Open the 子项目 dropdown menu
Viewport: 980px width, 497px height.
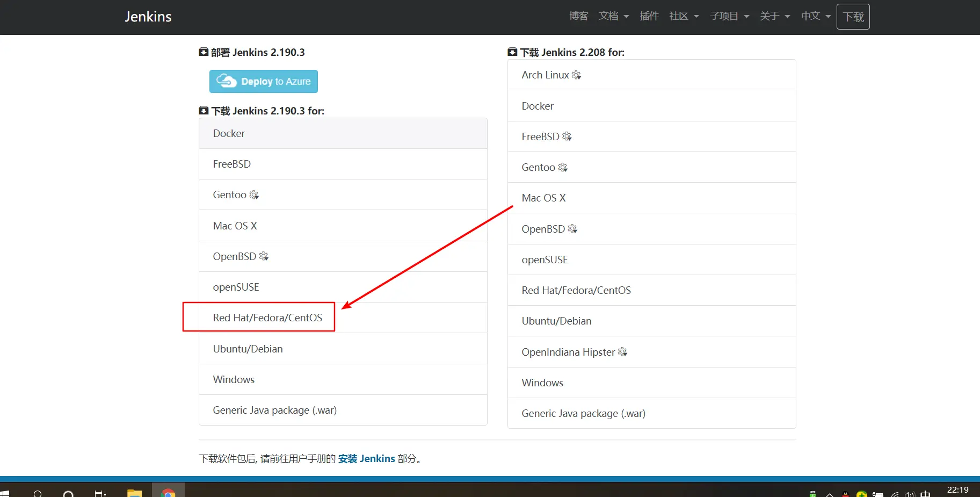[730, 16]
